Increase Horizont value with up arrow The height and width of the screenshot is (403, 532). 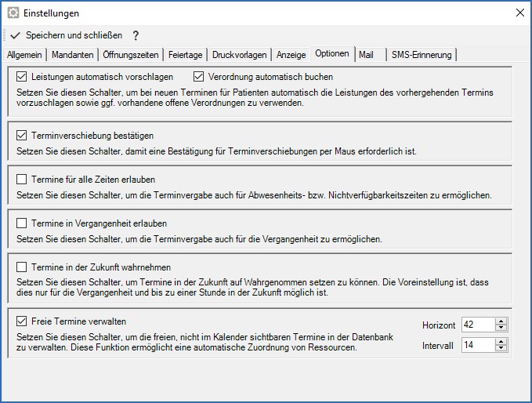point(501,321)
